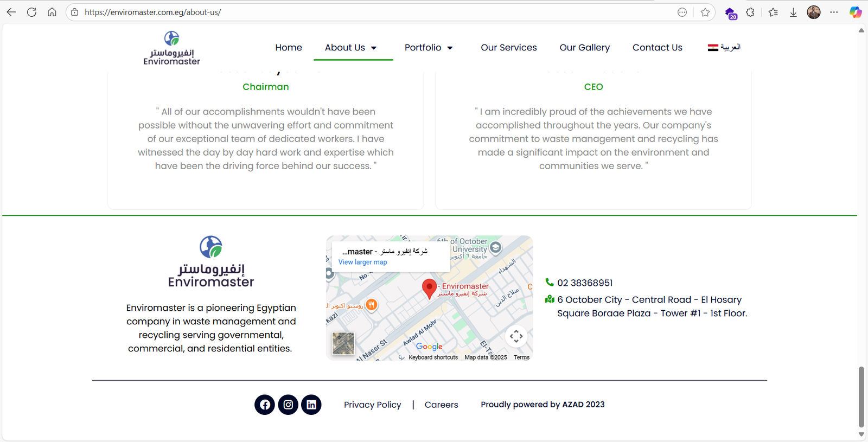Click the red Enviromaster map pin

429,288
